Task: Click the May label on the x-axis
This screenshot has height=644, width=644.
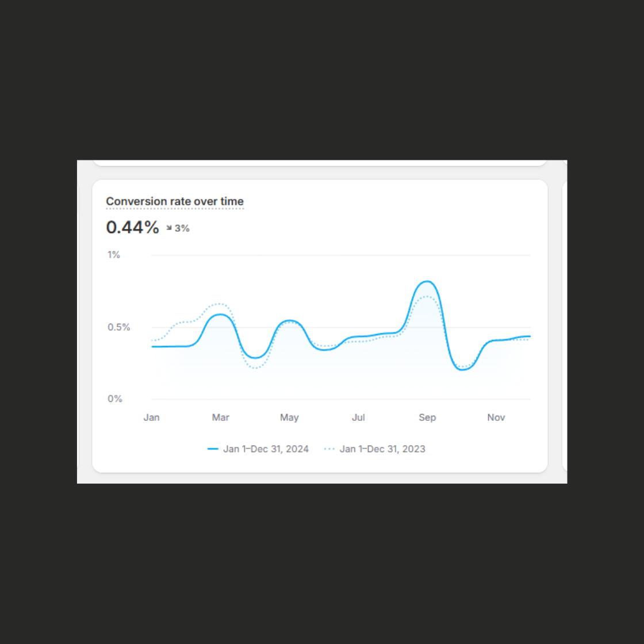Action: pos(289,417)
